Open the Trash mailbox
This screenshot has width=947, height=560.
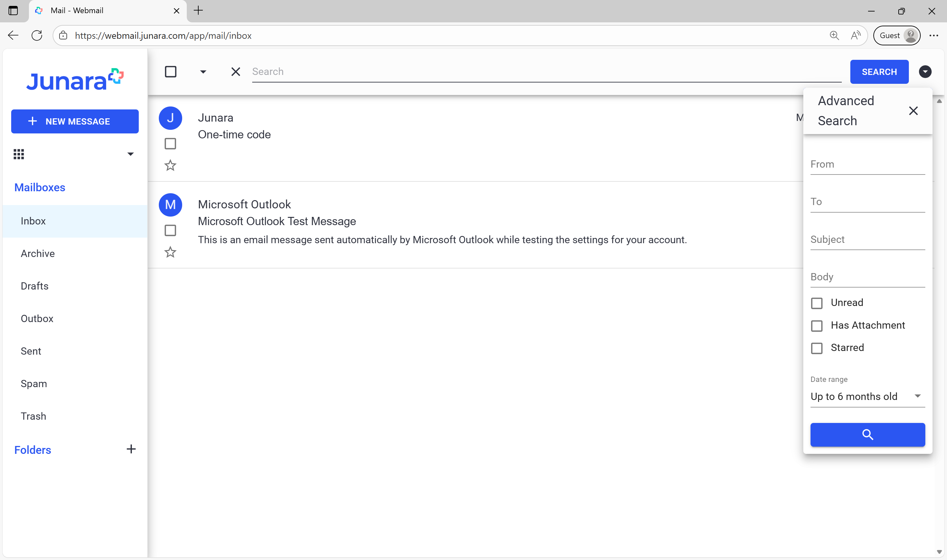(x=75, y=416)
